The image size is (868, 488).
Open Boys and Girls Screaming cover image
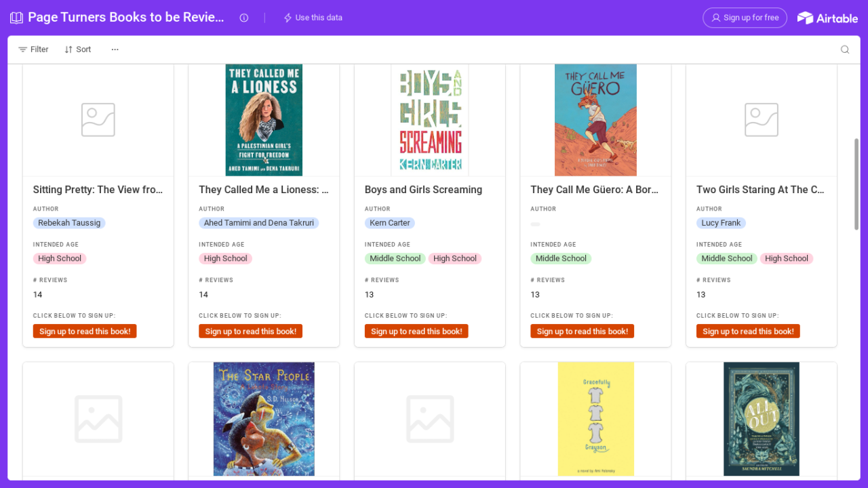tap(430, 120)
